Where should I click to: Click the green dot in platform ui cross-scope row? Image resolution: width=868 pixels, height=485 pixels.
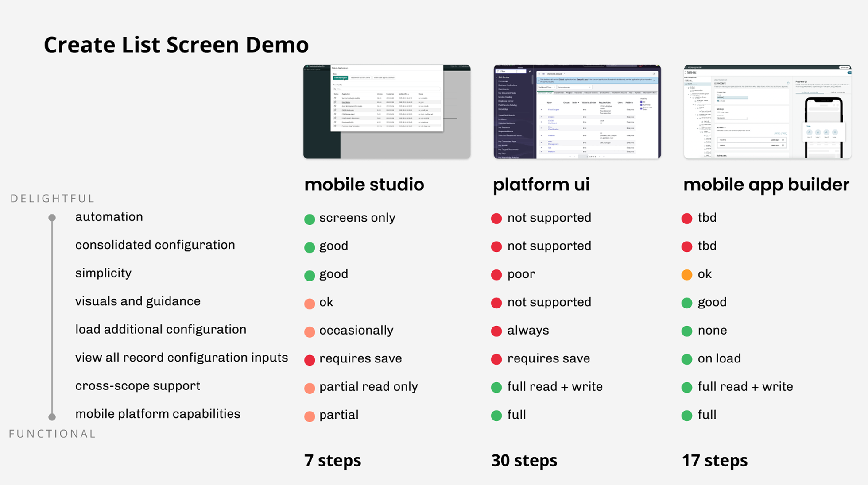point(496,388)
